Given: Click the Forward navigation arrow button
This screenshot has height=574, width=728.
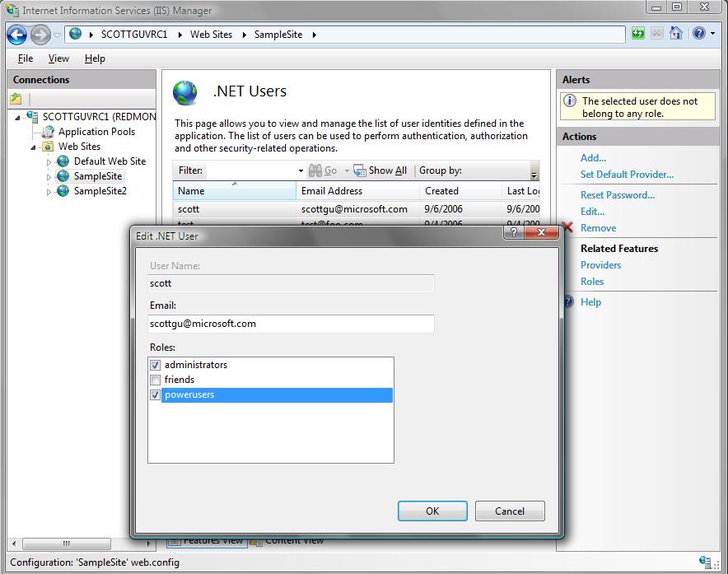Looking at the screenshot, I should coord(40,35).
